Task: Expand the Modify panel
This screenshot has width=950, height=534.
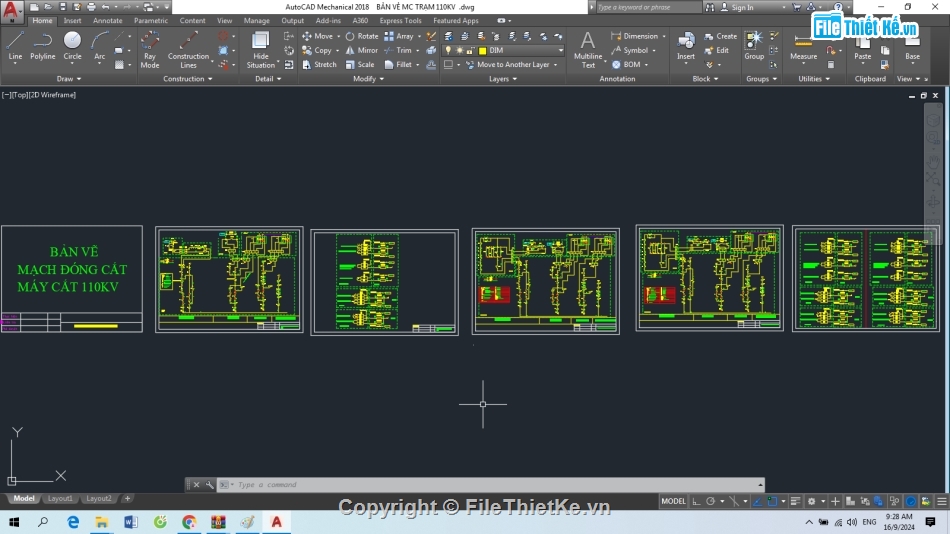Action: (368, 79)
